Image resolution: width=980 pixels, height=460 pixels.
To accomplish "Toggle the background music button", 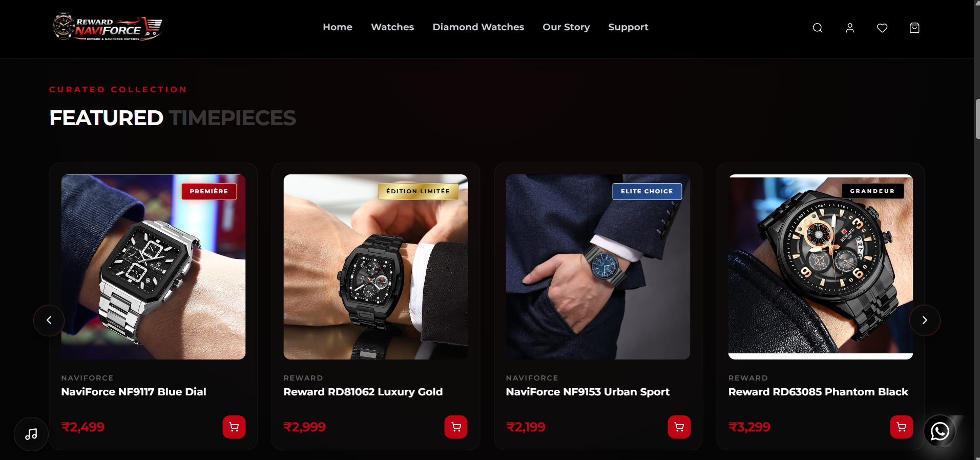I will pyautogui.click(x=31, y=434).
